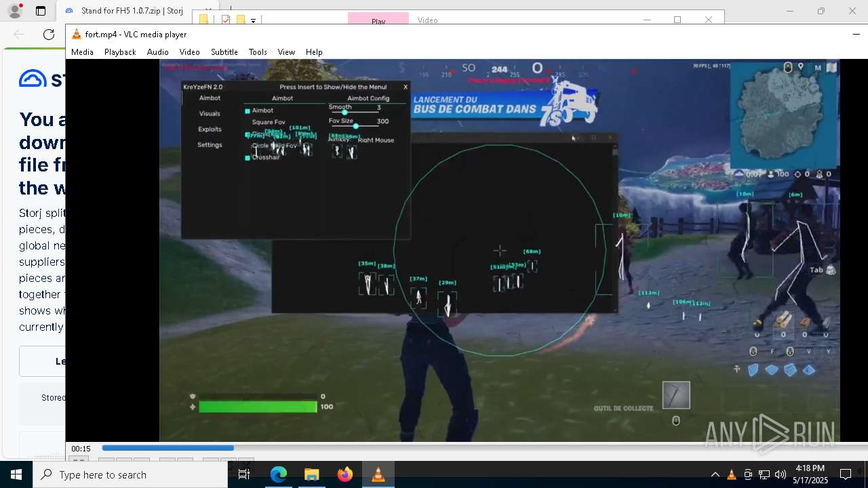Select the Play ribbon tab in File Explorer
868x488 pixels.
click(x=378, y=18)
